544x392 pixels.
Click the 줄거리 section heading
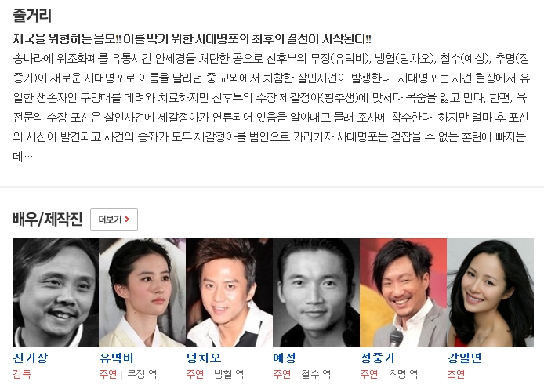click(x=32, y=15)
